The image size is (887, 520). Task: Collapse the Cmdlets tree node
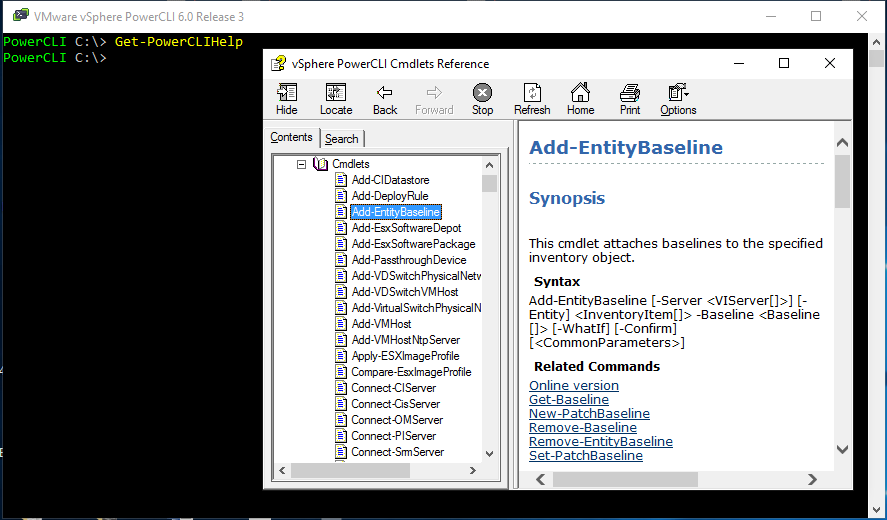(302, 164)
